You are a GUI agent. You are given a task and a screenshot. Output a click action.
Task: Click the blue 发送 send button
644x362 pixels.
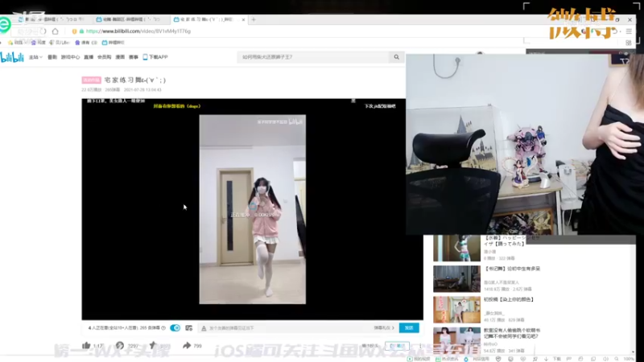(x=409, y=327)
